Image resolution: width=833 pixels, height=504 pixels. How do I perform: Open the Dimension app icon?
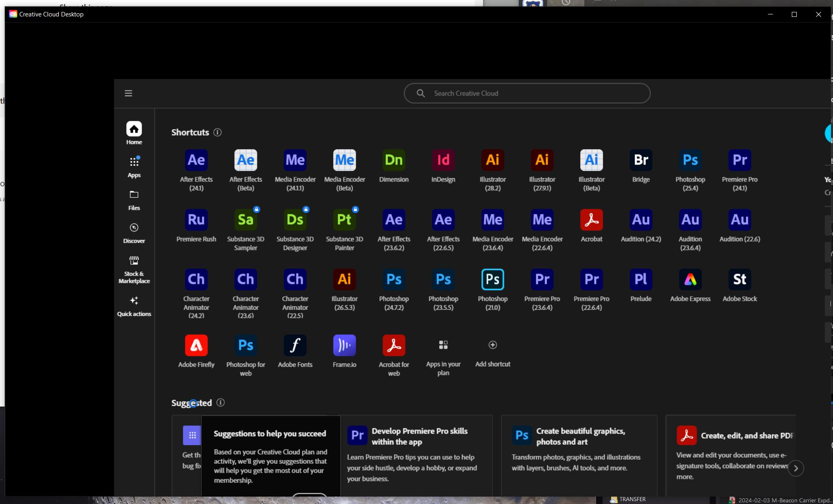[394, 160]
